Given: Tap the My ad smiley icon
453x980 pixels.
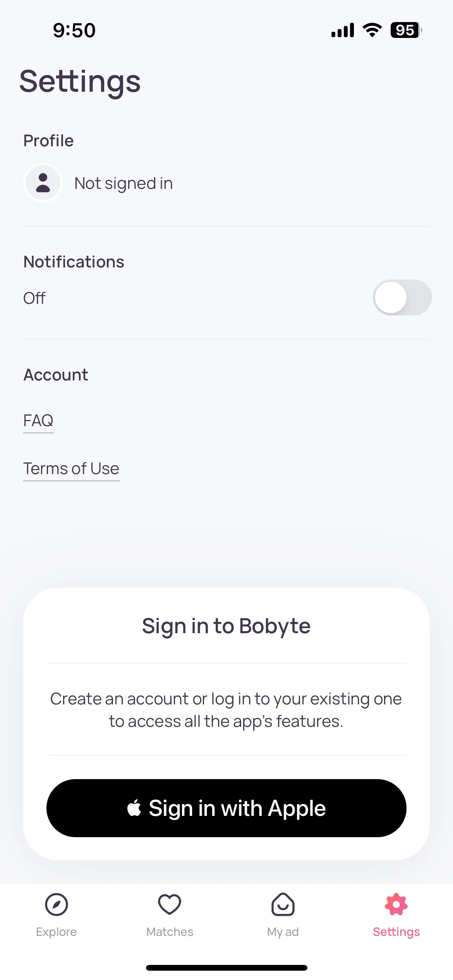Looking at the screenshot, I should point(283,905).
